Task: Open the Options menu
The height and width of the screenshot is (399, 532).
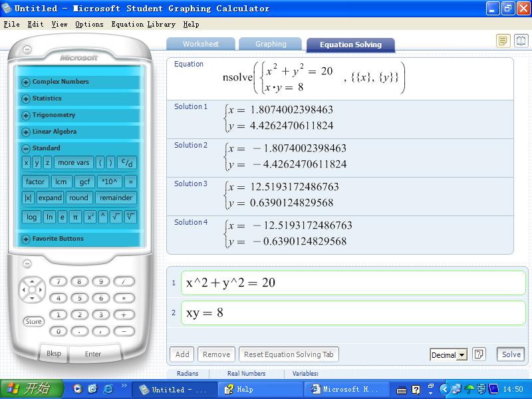Action: pyautogui.click(x=89, y=25)
